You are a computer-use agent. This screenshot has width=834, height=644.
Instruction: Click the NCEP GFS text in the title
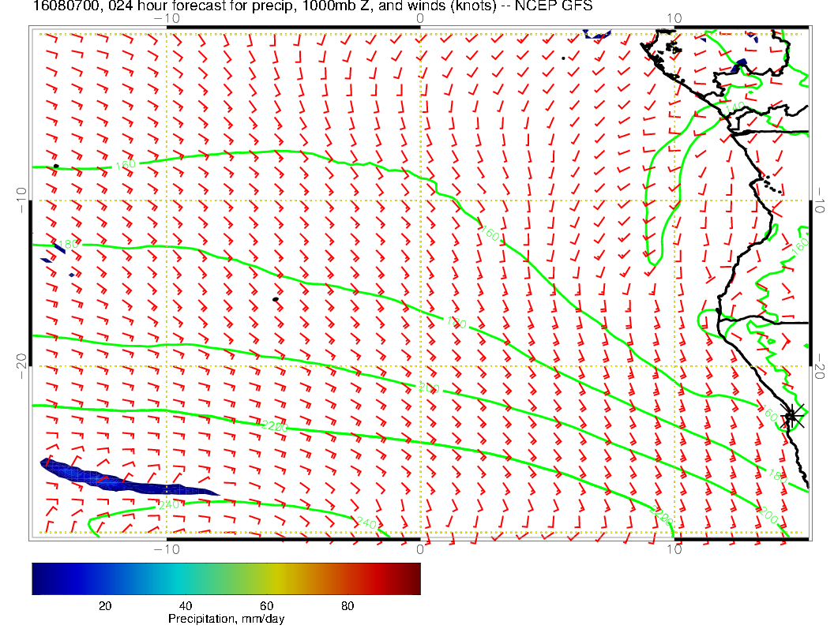(554, 6)
